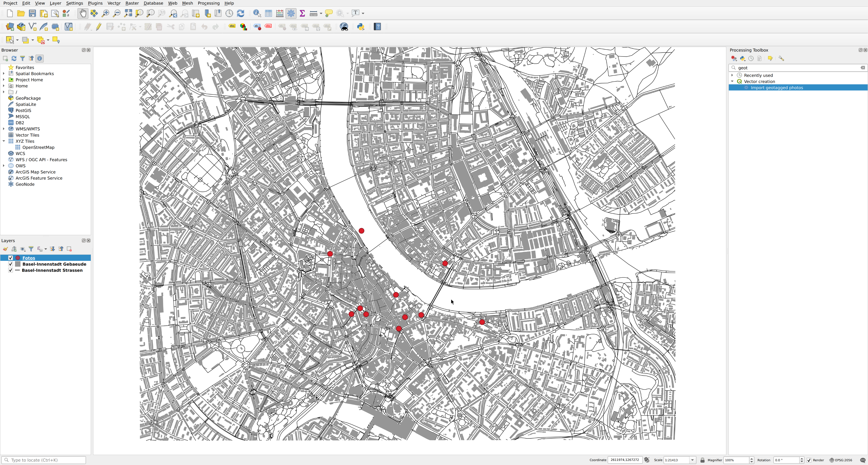Collapse the XYZ Tiles tree
Viewport: 868px width, 465px height.
coord(4,141)
